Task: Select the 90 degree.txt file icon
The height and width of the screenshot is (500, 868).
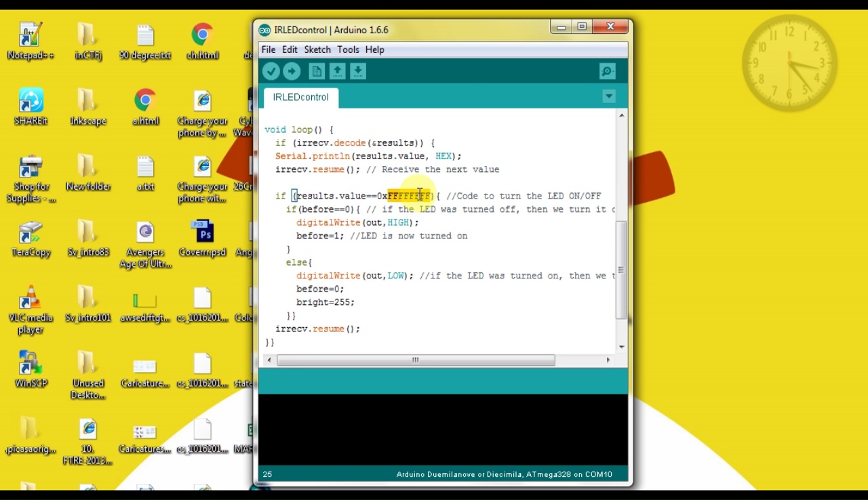Action: coord(145,41)
